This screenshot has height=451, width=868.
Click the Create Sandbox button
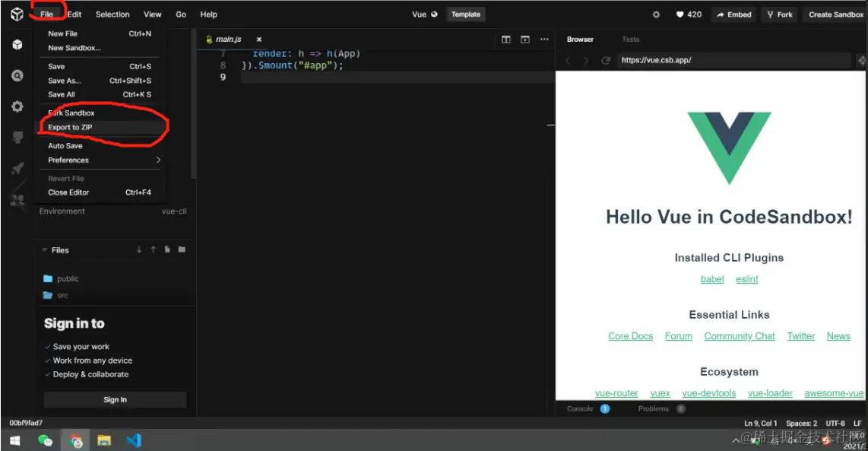835,14
